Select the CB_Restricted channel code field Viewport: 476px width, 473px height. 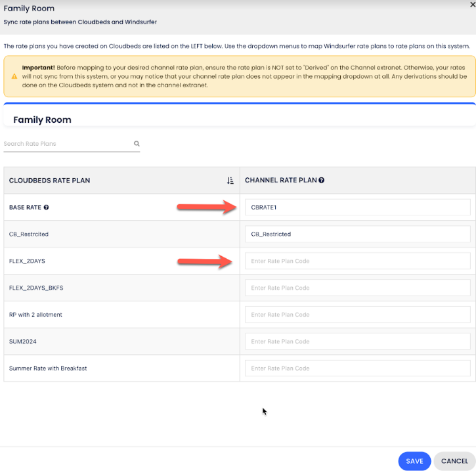(357, 234)
